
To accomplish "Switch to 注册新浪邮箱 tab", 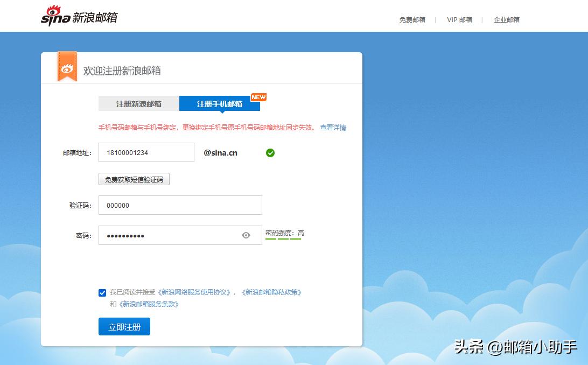I will point(139,104).
